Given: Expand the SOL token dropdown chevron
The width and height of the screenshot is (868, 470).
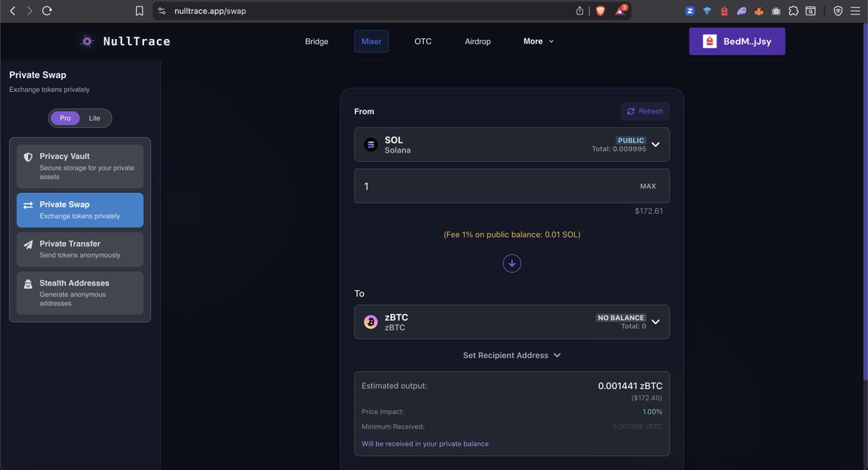Looking at the screenshot, I should (x=655, y=145).
